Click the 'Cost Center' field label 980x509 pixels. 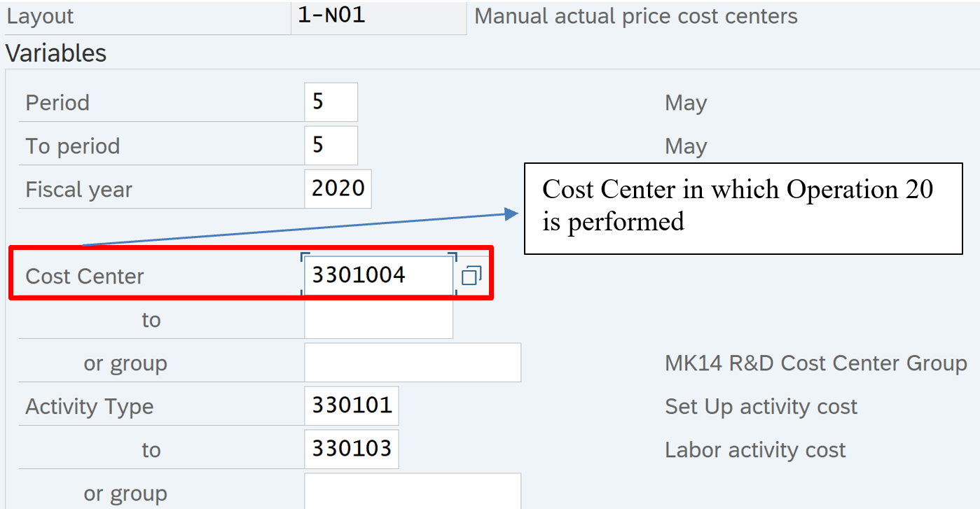tap(85, 276)
